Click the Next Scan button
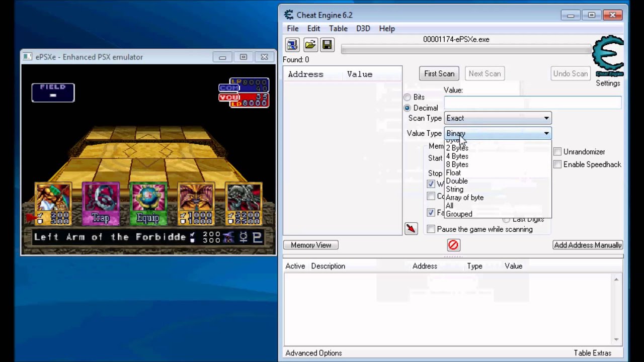 pyautogui.click(x=485, y=73)
